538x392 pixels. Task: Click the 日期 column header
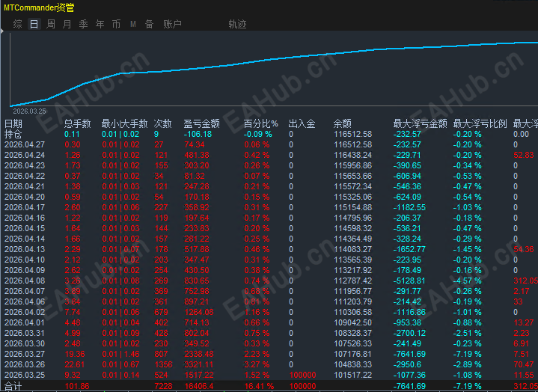click(x=13, y=123)
